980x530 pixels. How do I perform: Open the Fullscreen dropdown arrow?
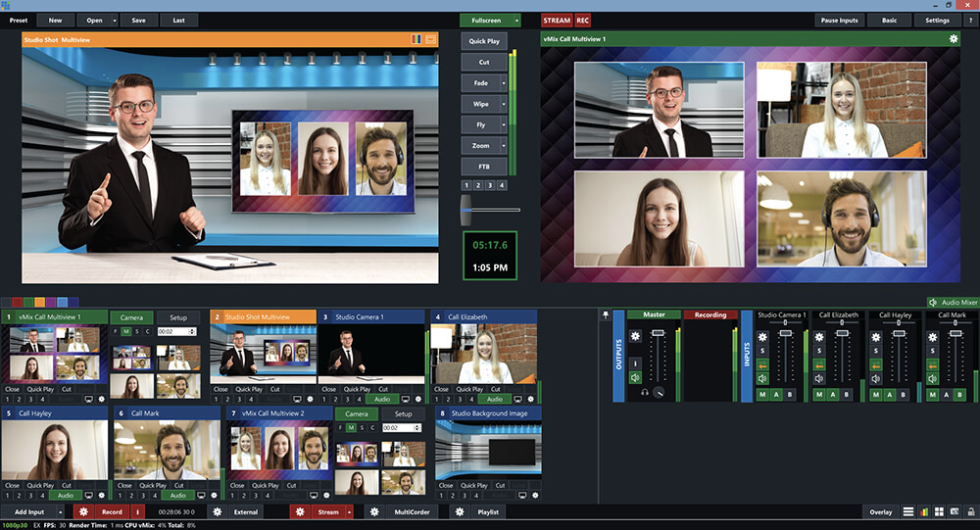(514, 20)
